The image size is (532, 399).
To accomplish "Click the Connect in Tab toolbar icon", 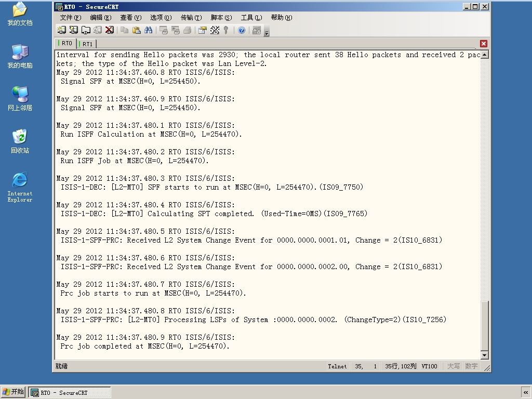I will [x=86, y=30].
